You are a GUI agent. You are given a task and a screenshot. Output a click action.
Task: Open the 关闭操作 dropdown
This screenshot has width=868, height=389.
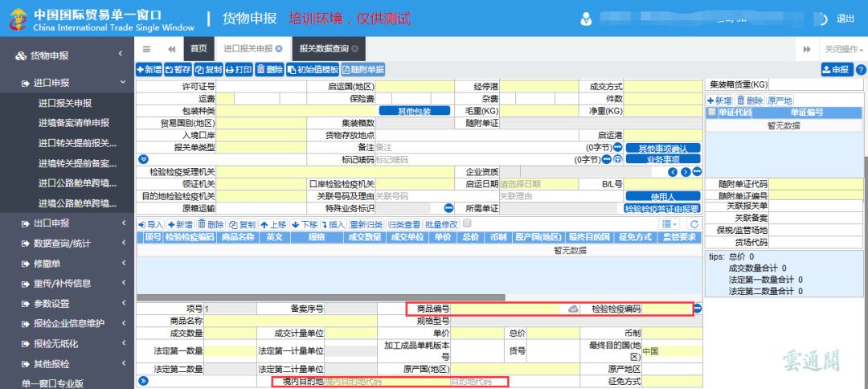pos(844,49)
